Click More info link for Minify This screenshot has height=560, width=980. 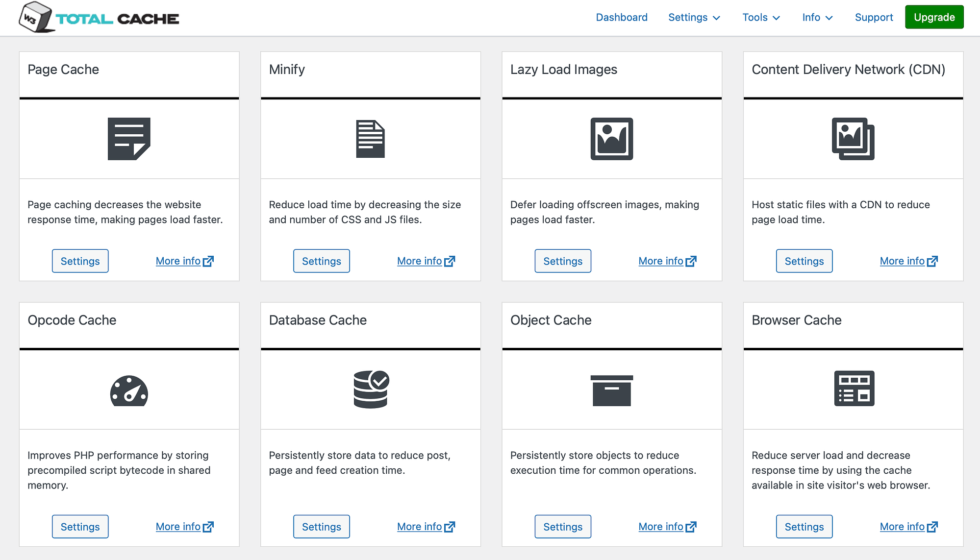(x=426, y=260)
